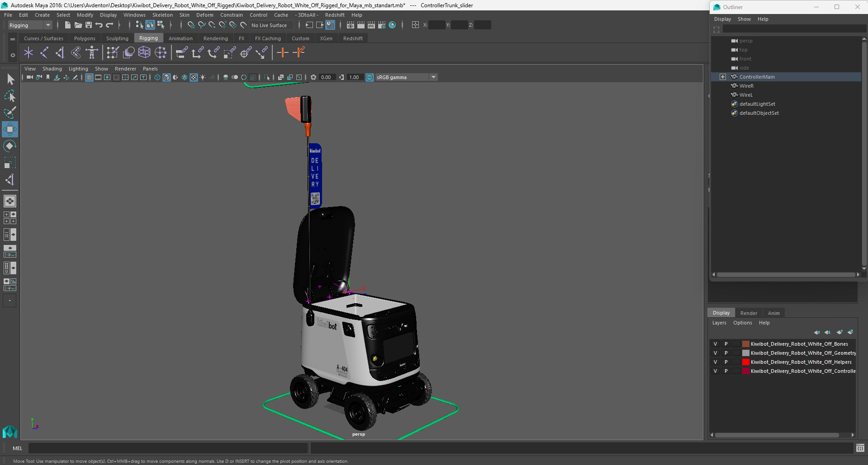Click the New Scene icon
This screenshot has width=868, height=465.
point(67,25)
